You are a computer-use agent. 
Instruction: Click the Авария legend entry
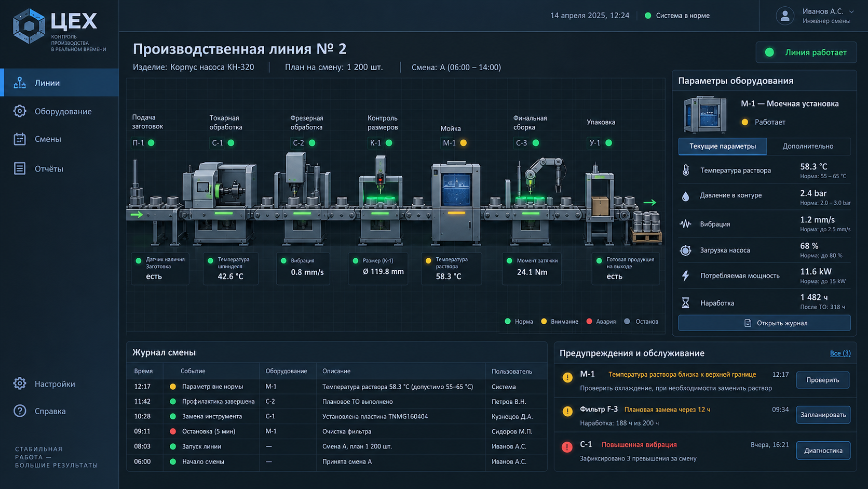(601, 322)
